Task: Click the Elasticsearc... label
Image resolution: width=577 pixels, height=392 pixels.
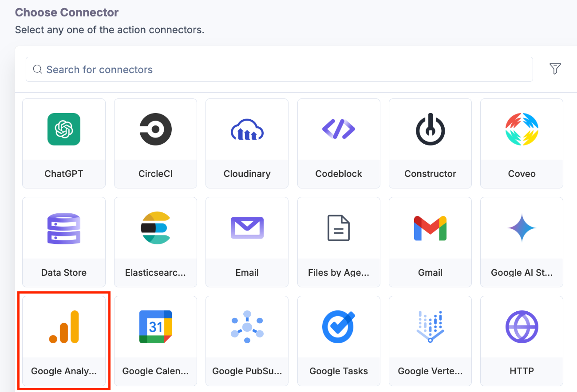Action: click(x=155, y=272)
